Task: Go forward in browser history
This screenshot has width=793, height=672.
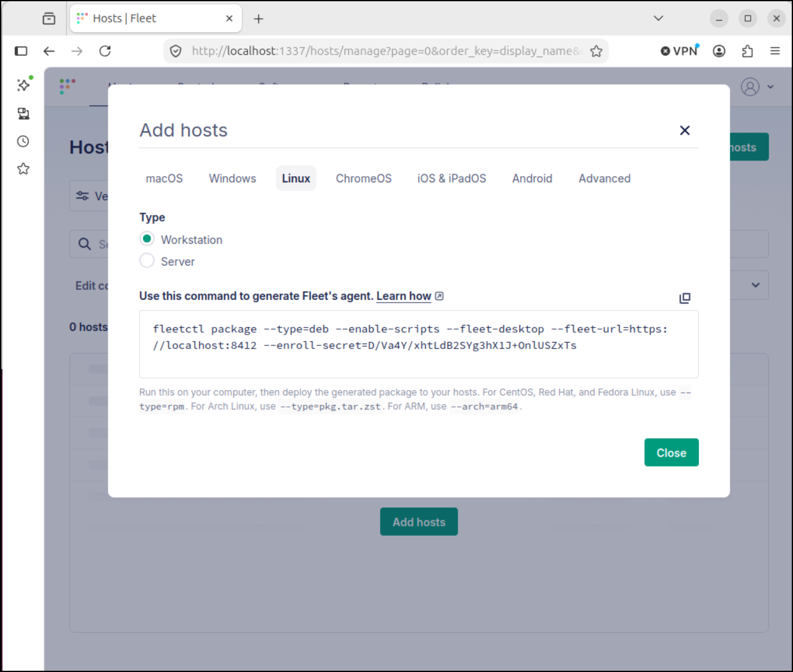Action: (x=77, y=51)
